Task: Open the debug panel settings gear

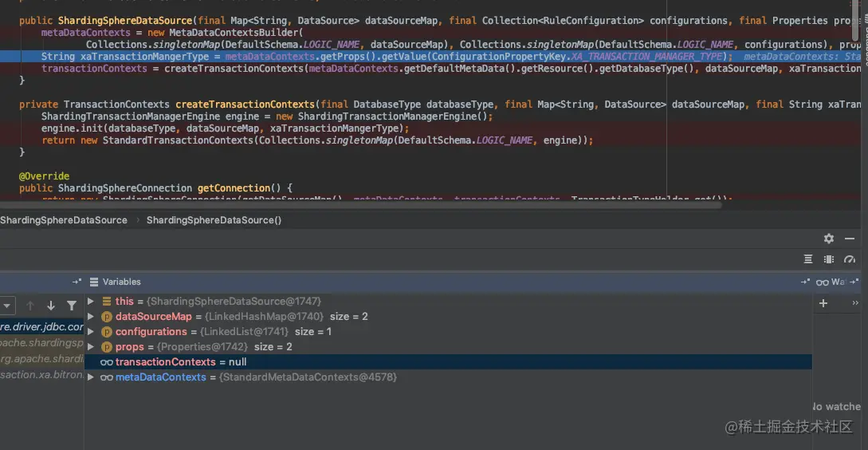Action: [829, 239]
